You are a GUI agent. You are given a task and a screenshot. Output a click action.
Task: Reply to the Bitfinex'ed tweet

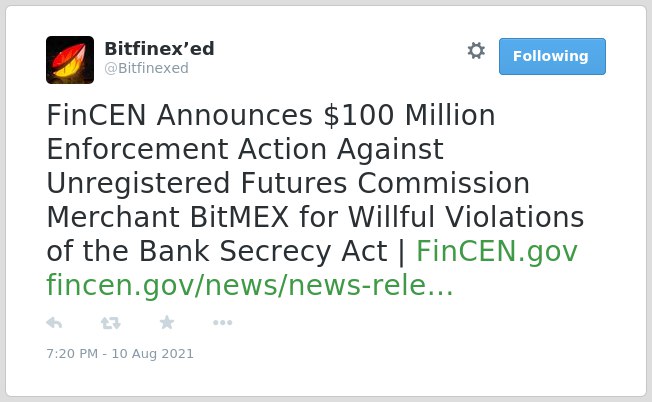(54, 323)
